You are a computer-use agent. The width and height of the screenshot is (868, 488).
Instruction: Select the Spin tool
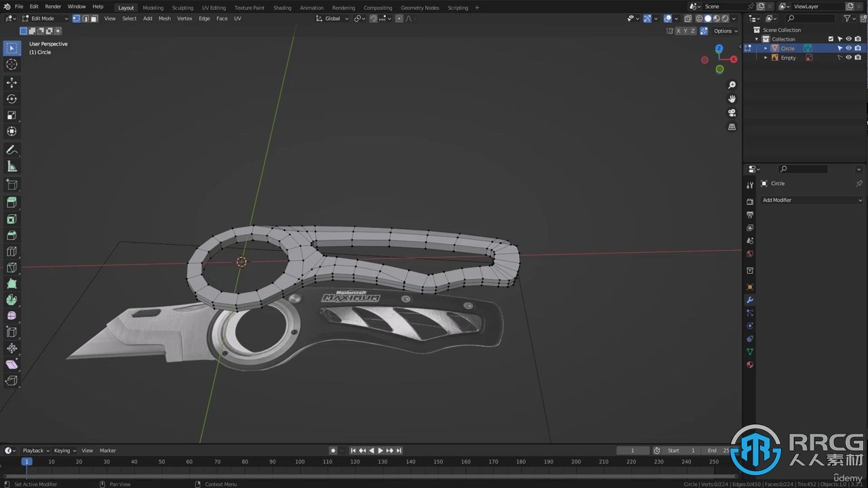pos(12,300)
